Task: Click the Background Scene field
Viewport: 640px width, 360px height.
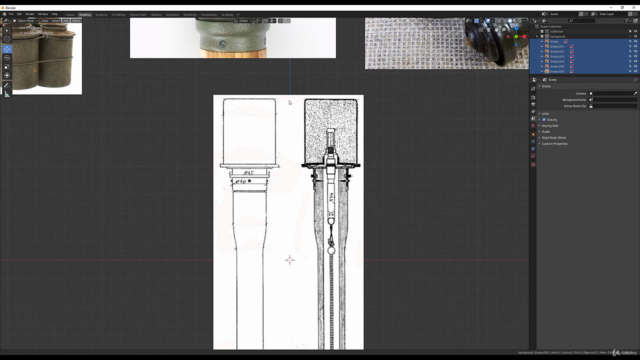Action: 613,100
